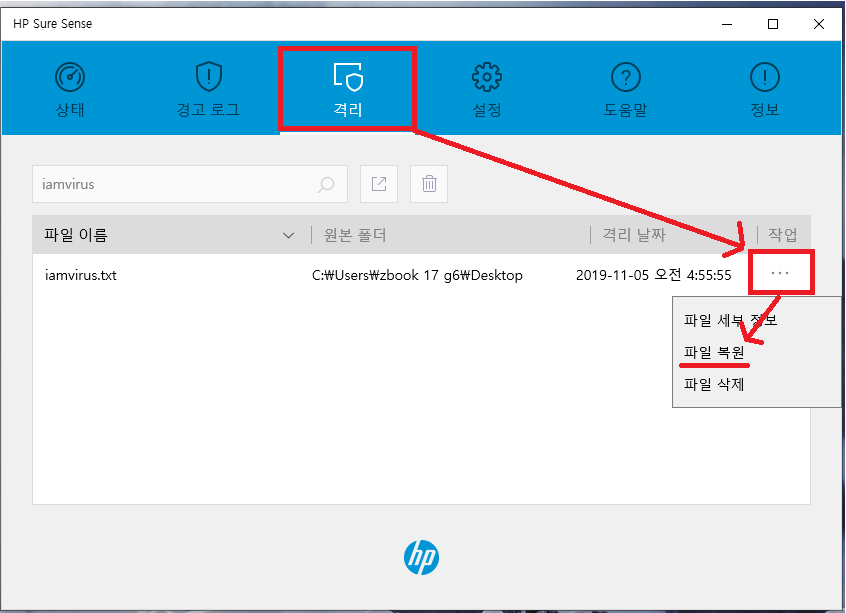846x613 pixels.
Task: Open the actions menu for iamvirus.txt
Action: coord(780,273)
